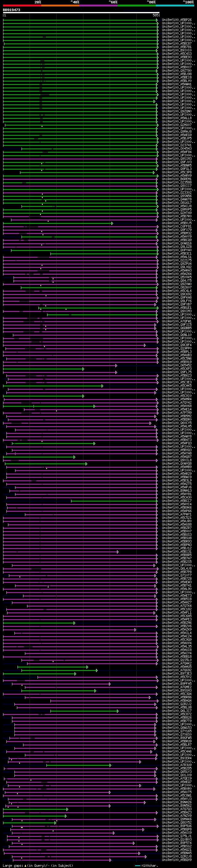The width and height of the screenshot is (197, 868).
Task: Click the UniRef100_B9NH13 entry
Action: click(176, 491)
